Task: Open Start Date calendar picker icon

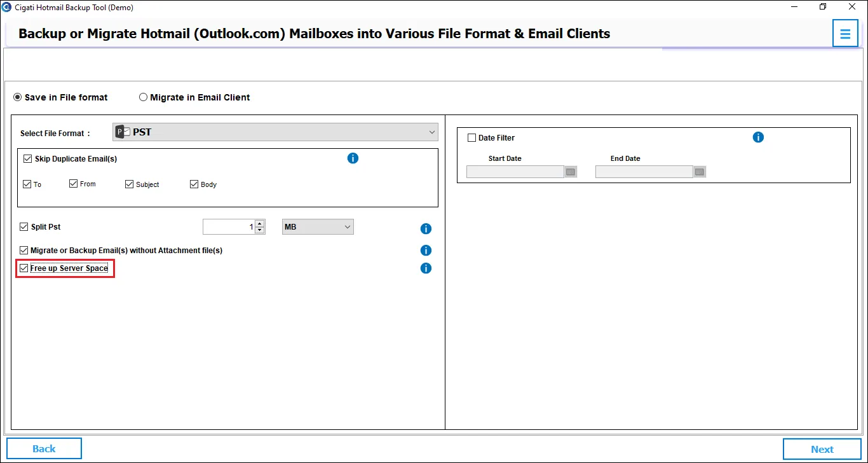Action: tap(571, 172)
